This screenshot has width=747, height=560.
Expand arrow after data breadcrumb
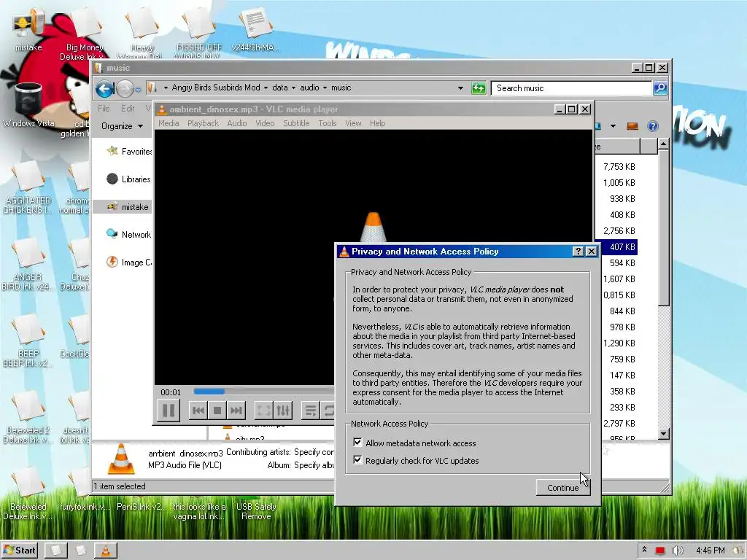(x=293, y=87)
